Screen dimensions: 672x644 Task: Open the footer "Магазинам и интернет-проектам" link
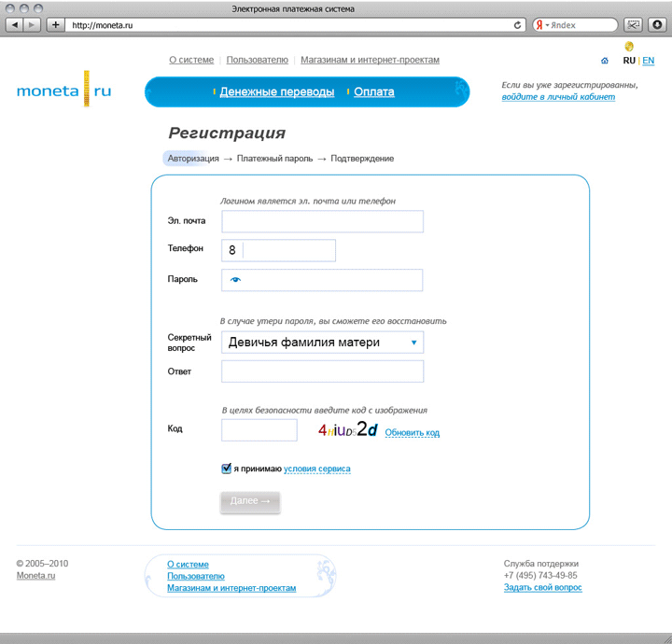point(231,588)
